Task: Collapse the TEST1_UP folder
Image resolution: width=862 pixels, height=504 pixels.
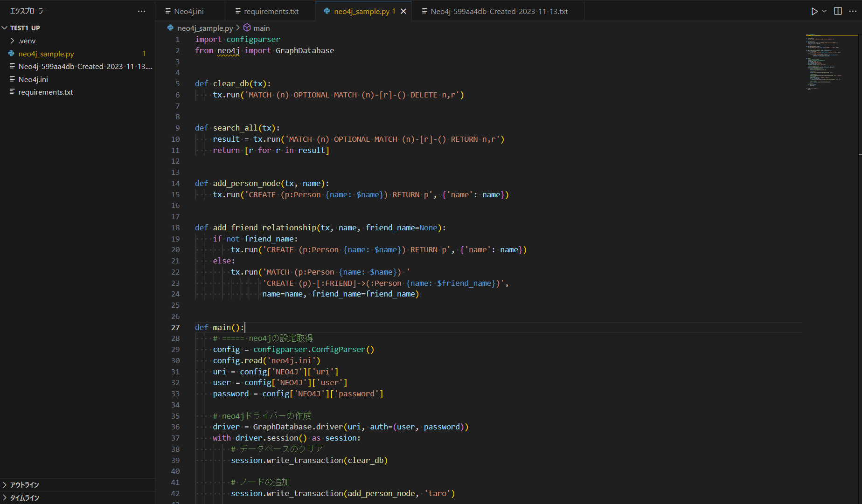Action: click(5, 28)
